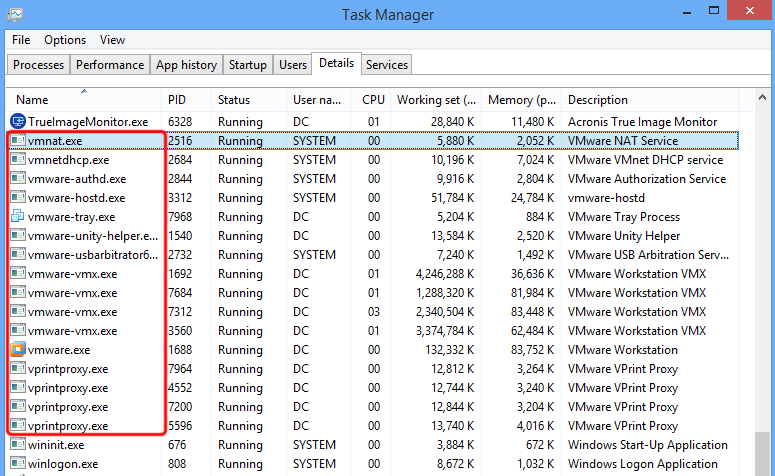
Task: Click the winlogon.exe process icon
Action: 18,464
